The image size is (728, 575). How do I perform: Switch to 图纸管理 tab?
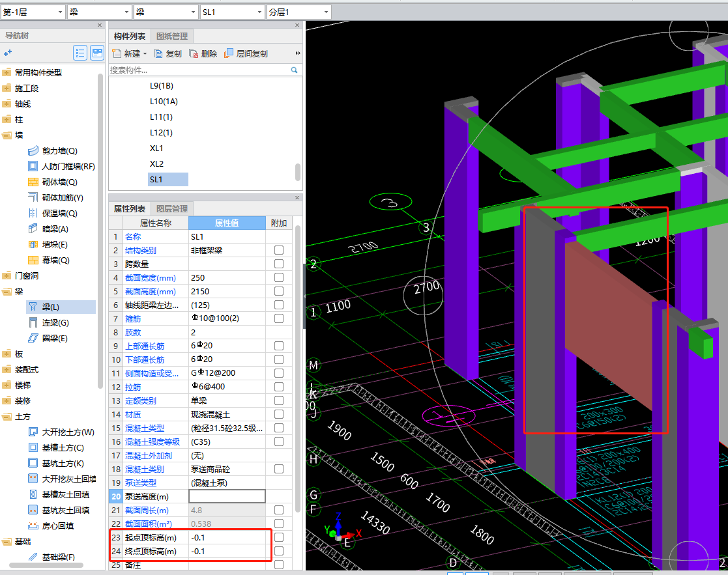[x=172, y=36]
